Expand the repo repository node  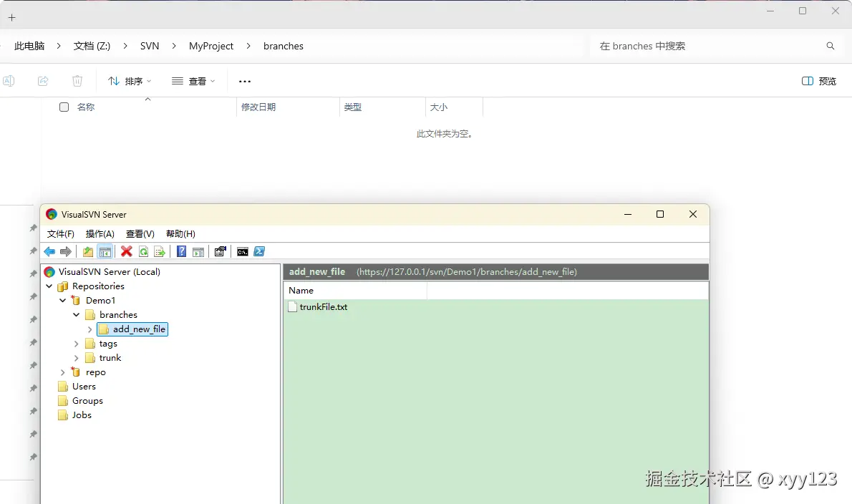click(62, 372)
